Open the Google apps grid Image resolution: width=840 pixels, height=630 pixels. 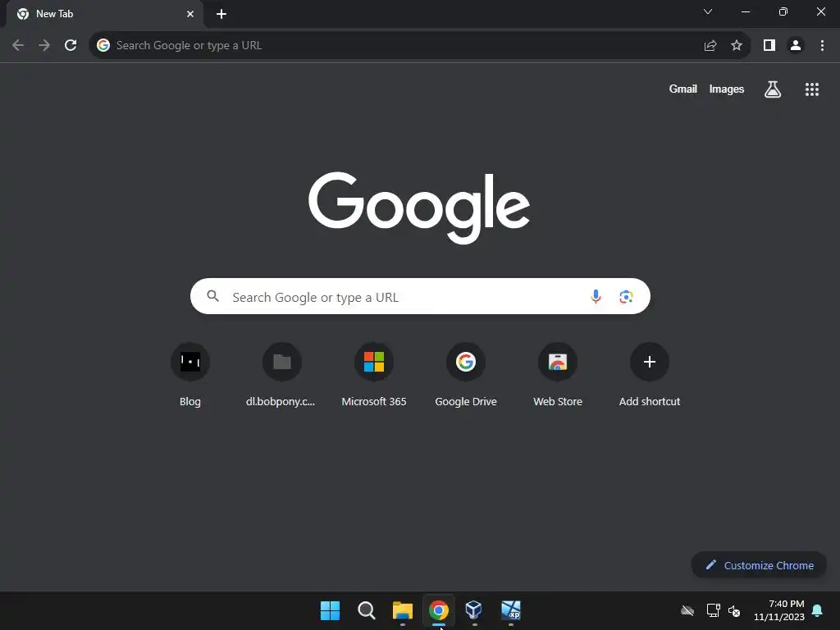tap(811, 89)
